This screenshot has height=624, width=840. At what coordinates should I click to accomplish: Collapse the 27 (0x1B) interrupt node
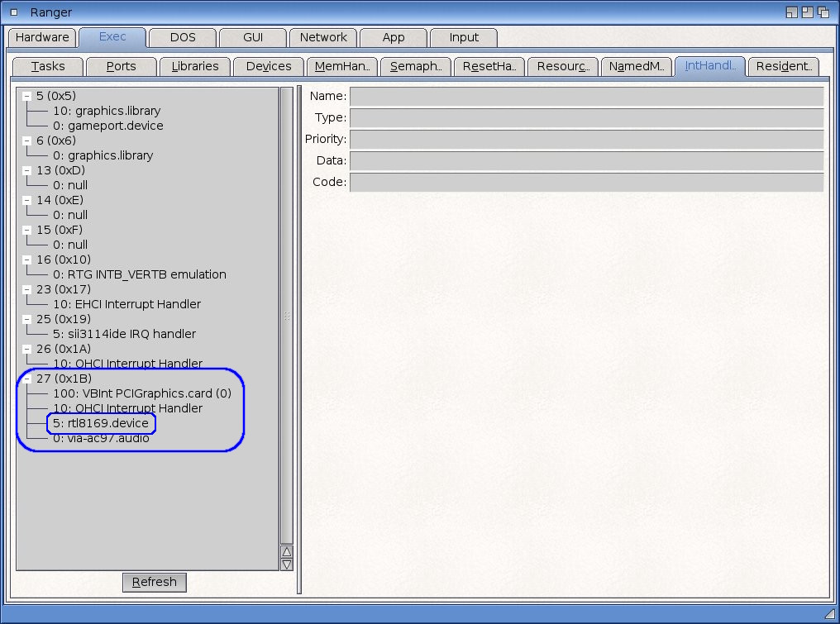tap(26, 379)
